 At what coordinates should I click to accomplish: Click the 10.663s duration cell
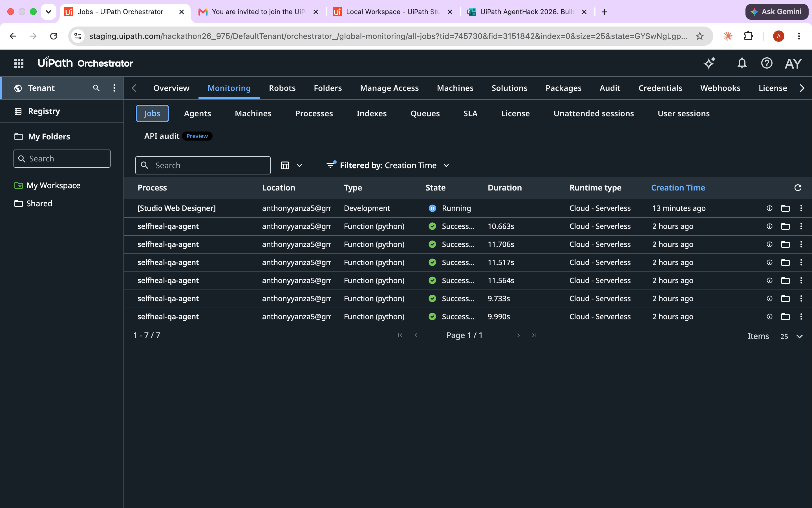click(x=501, y=226)
